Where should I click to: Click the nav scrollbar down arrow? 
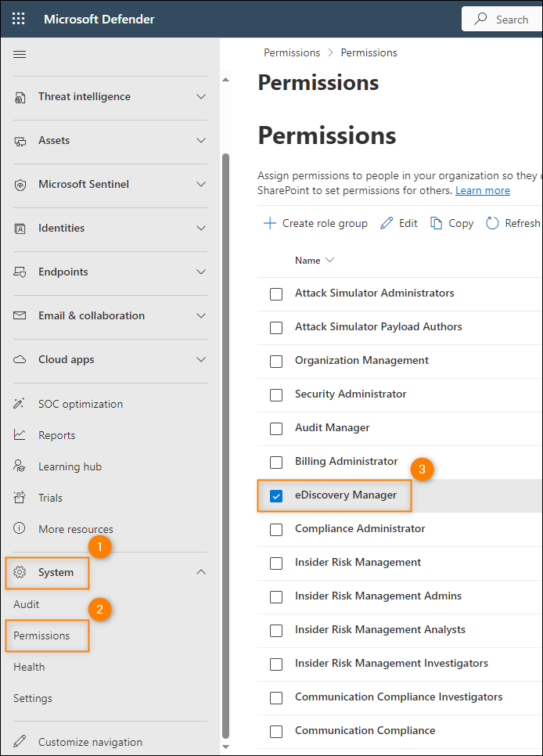point(225,747)
